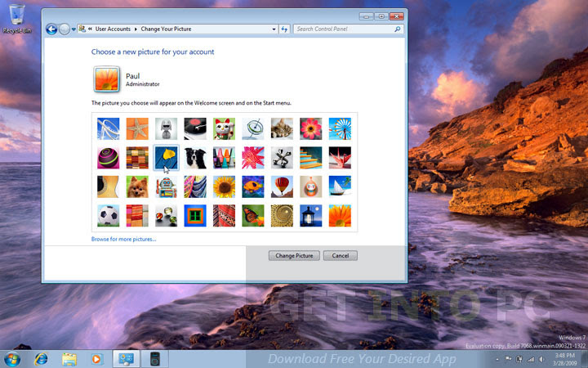Choose the crayons account picture
This screenshot has height=368, width=588.
[x=225, y=158]
